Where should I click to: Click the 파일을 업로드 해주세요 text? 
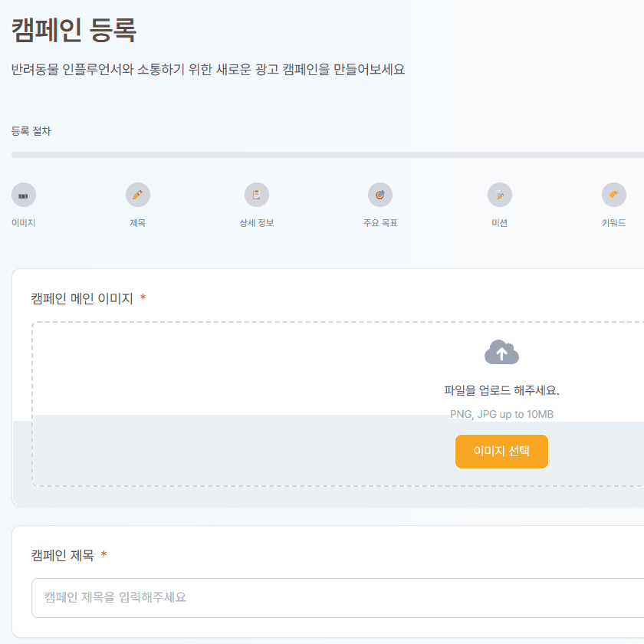[x=501, y=389]
